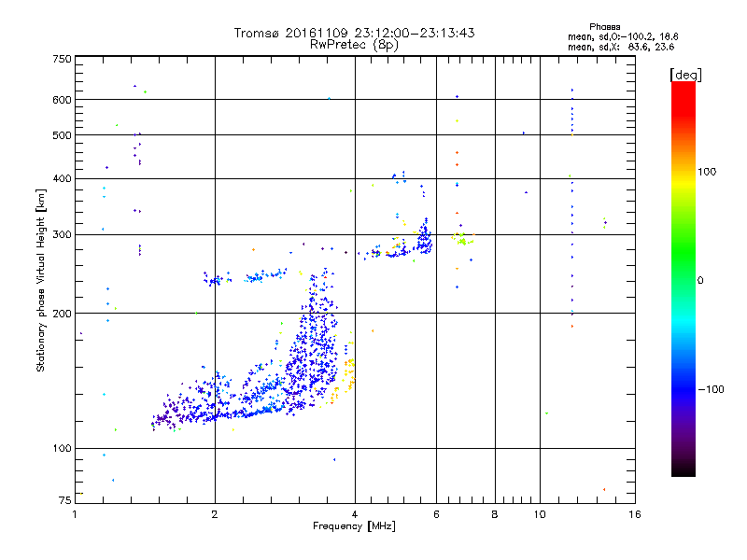The width and height of the screenshot is (747, 560).
Task: Click the x-axis label 'Frequency [MHz]'
Action: [x=354, y=526]
